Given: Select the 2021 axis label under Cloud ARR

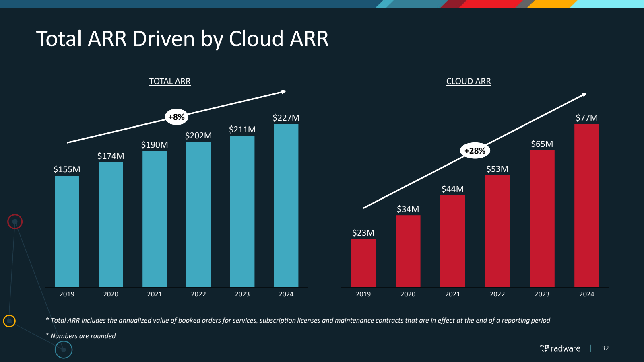Looking at the screenshot, I should 452,294.
